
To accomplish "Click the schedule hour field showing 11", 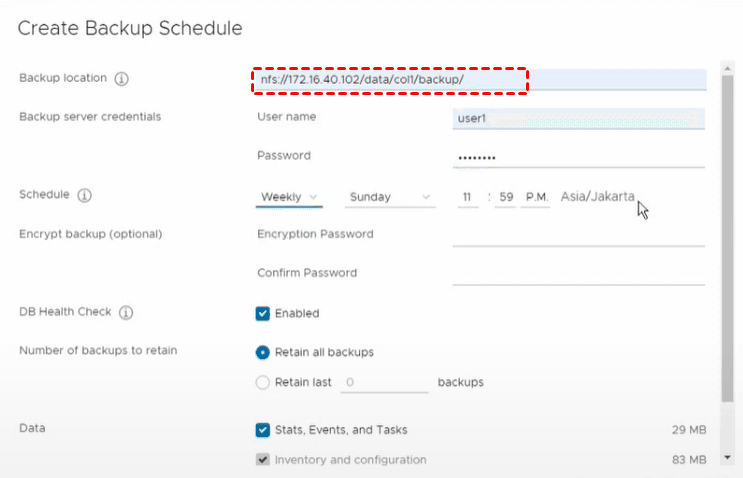I will coord(468,197).
